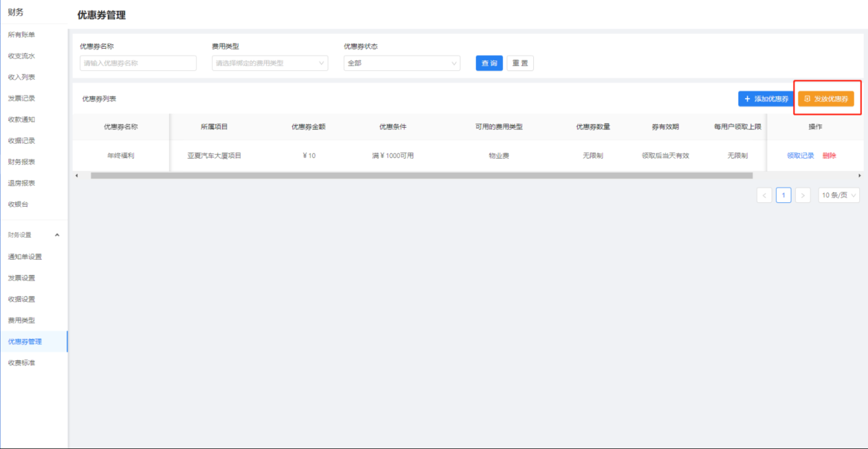Click the horizontal scrollbar under the table
Viewport: 868px width, 449px height.
pyautogui.click(x=421, y=175)
